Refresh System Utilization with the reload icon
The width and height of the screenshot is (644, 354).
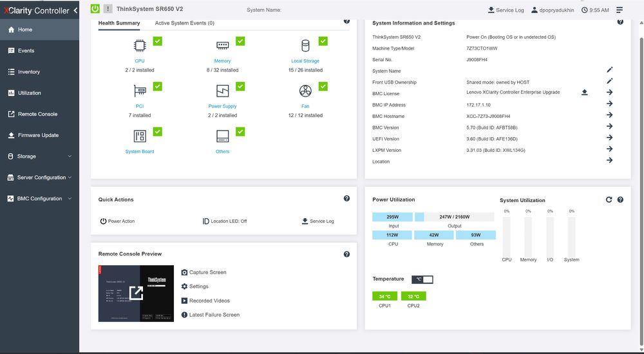609,200
